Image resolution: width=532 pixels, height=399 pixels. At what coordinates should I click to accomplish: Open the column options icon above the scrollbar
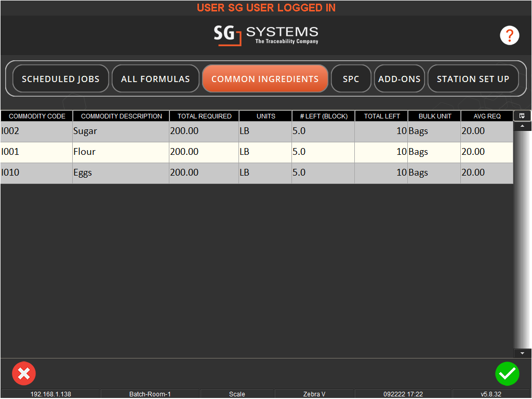click(522, 115)
